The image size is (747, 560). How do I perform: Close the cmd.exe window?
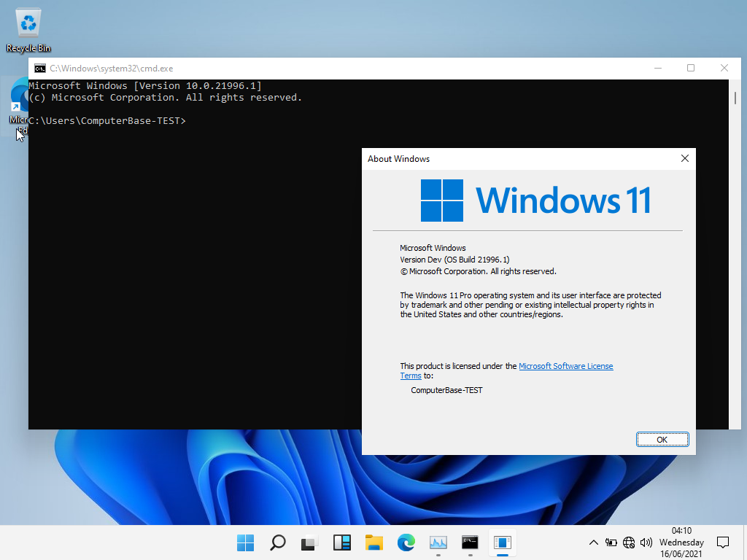coord(724,68)
